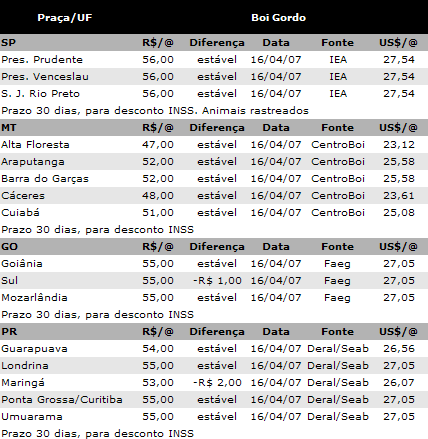Click the SP state header label
Viewport: 428px width, 439px height.
8,43
